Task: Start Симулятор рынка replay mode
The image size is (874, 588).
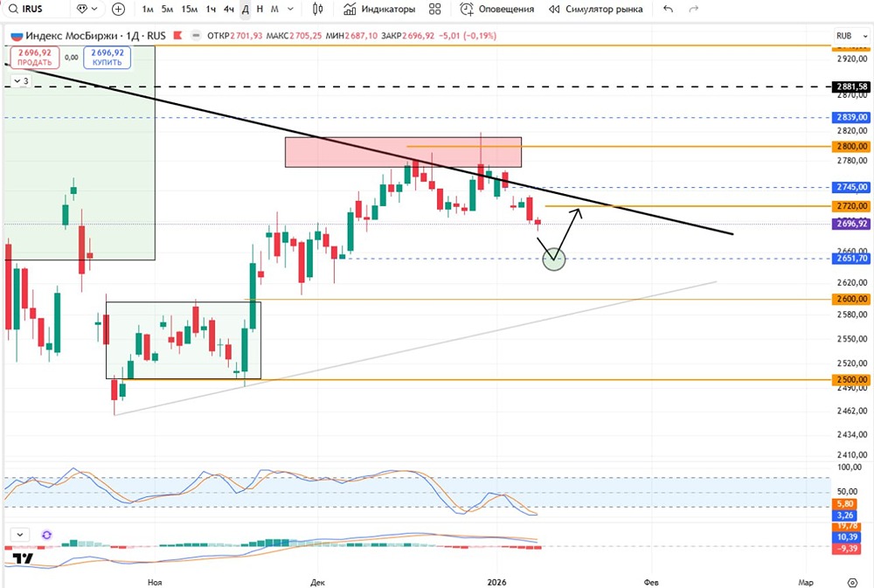Action: point(596,9)
